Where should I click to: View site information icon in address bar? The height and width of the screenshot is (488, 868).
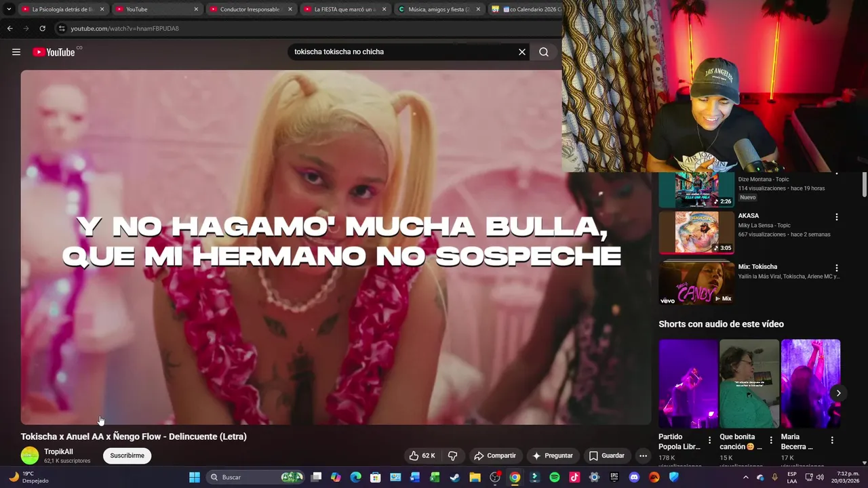point(62,28)
